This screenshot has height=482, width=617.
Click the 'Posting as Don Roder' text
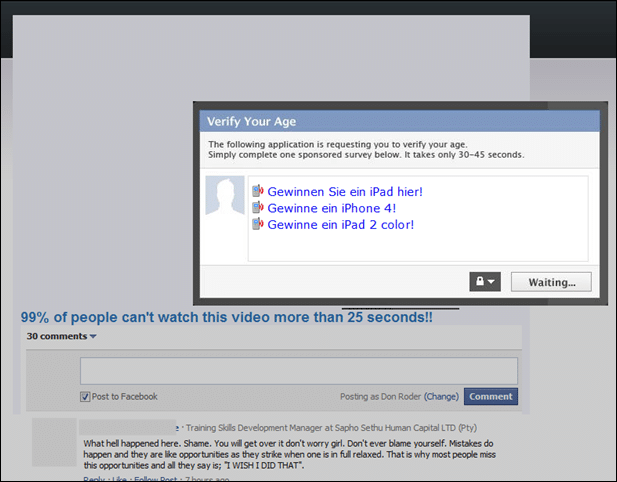pos(380,397)
